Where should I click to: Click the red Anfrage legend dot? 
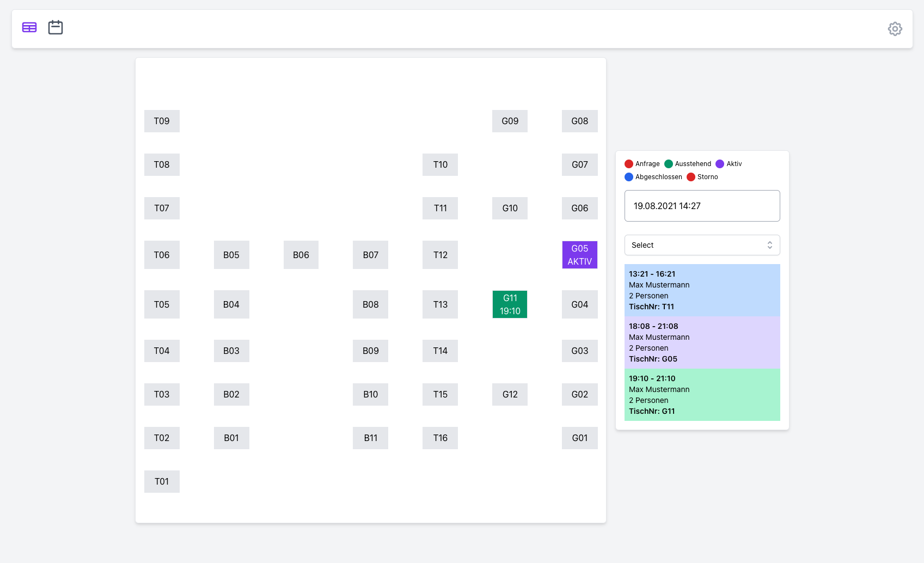[629, 164]
